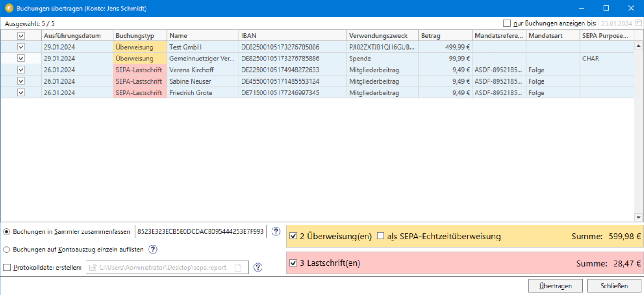This screenshot has height=295, width=644.
Task: Select 'Buchungen auf Kontoauszug einzeln auflisten' option
Action: tap(7, 250)
